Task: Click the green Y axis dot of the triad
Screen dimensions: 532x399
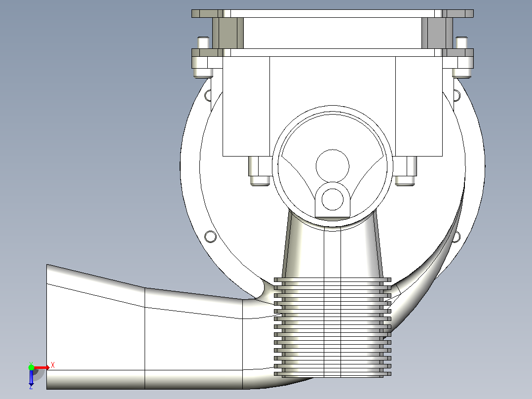Action: (x=31, y=367)
